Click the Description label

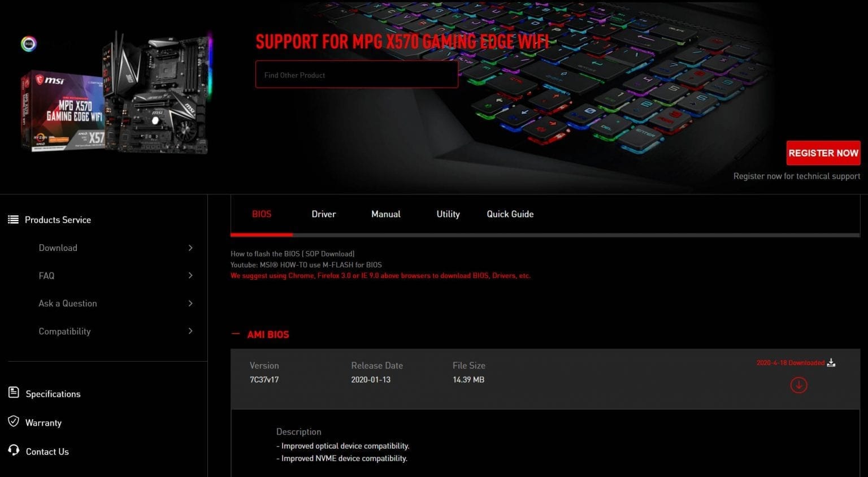(298, 432)
